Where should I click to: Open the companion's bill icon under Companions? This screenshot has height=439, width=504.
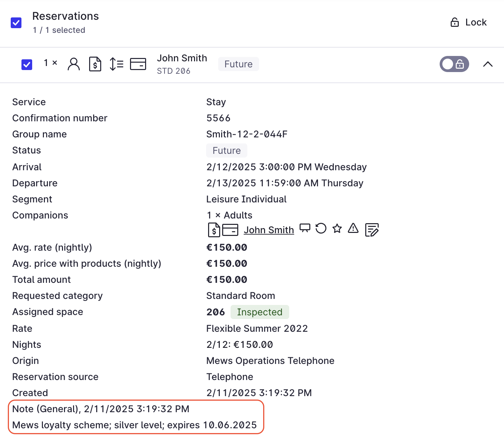coord(214,230)
